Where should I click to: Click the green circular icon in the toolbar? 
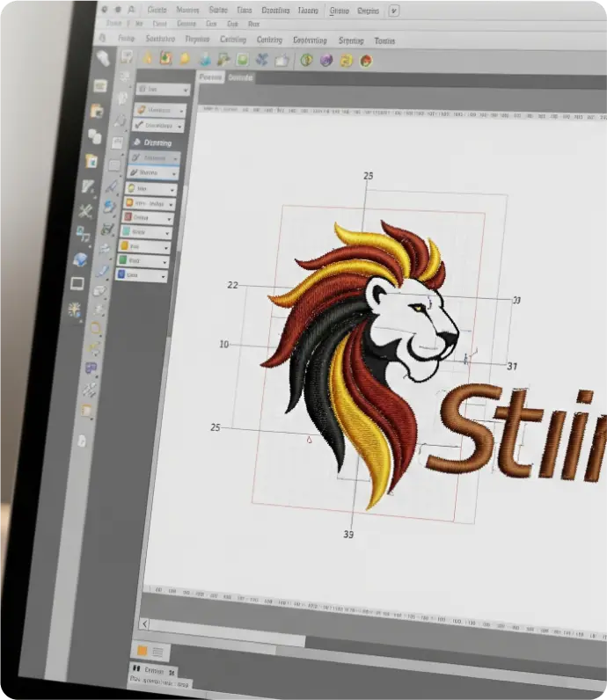(306, 61)
